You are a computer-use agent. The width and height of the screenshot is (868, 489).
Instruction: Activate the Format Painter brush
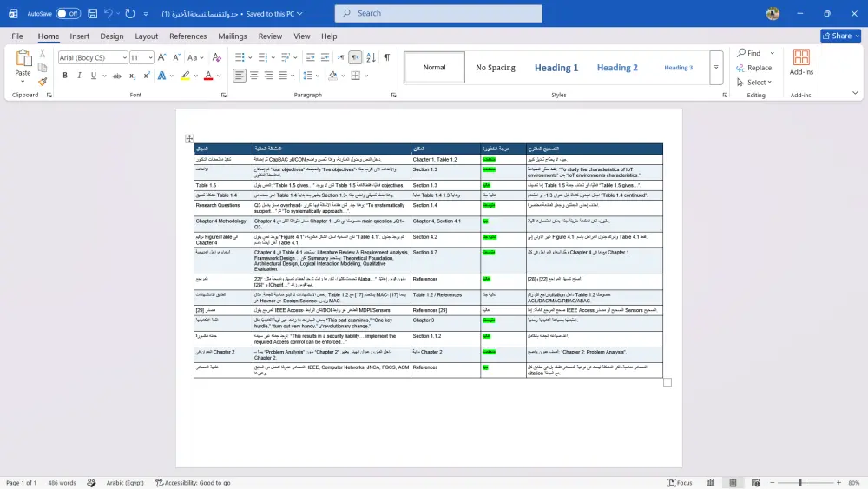43,82
